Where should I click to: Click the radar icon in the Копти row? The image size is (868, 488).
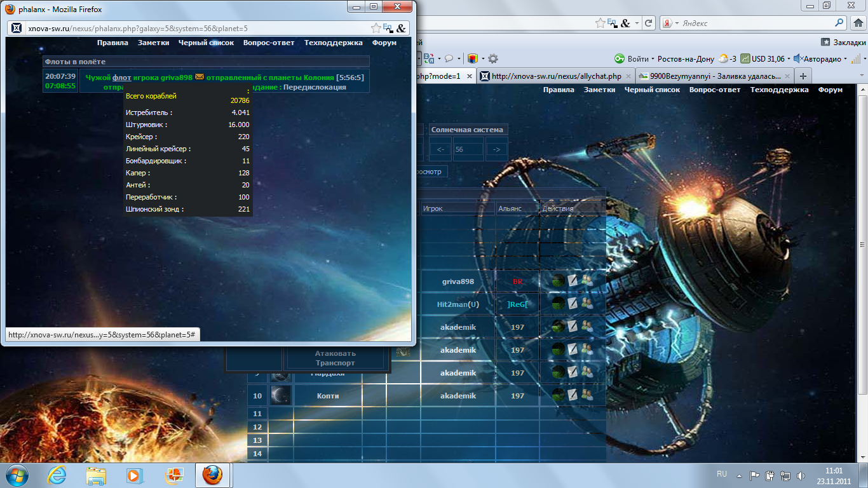click(558, 395)
